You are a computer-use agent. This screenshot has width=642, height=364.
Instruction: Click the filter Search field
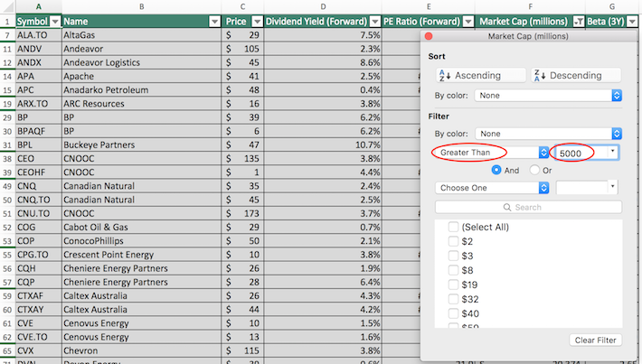coord(528,207)
